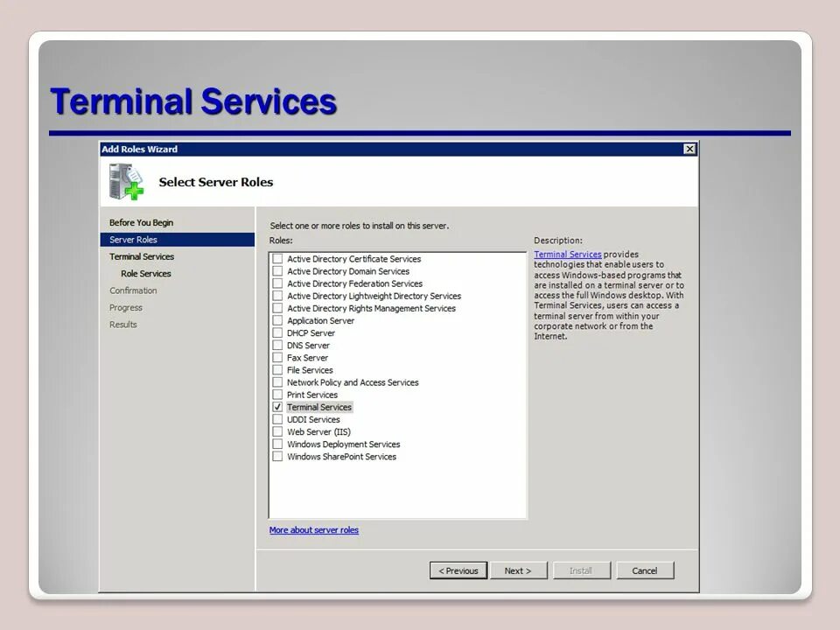
Task: Select Active Directory Rights Management Services label
Action: click(x=371, y=308)
